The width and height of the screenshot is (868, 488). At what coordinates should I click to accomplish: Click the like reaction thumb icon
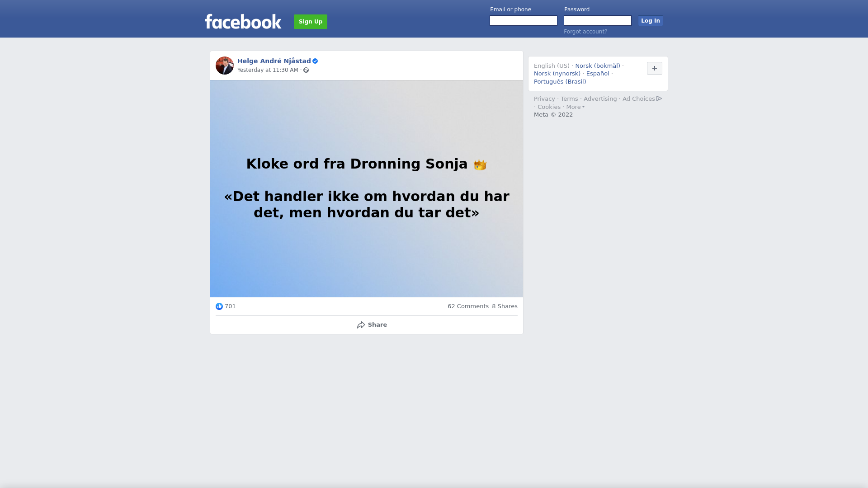click(x=219, y=306)
